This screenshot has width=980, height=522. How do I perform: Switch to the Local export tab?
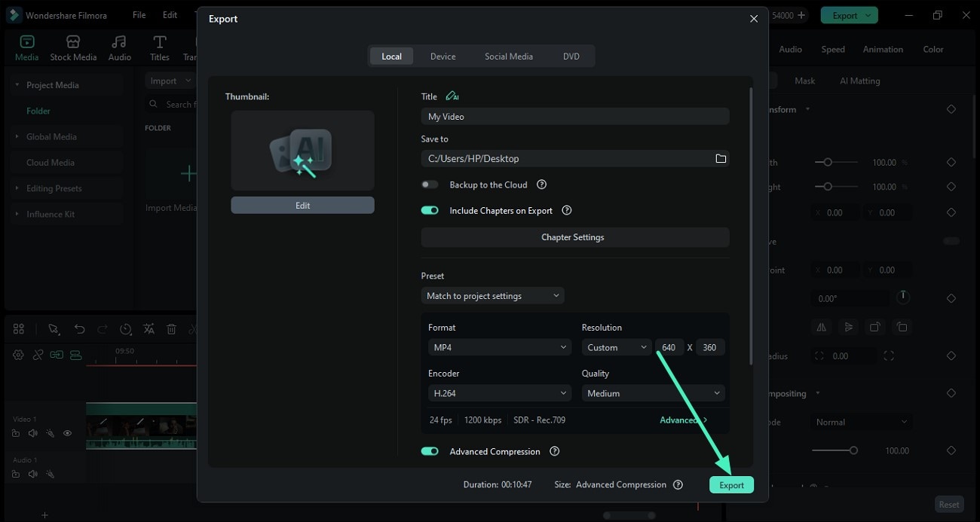(x=391, y=56)
